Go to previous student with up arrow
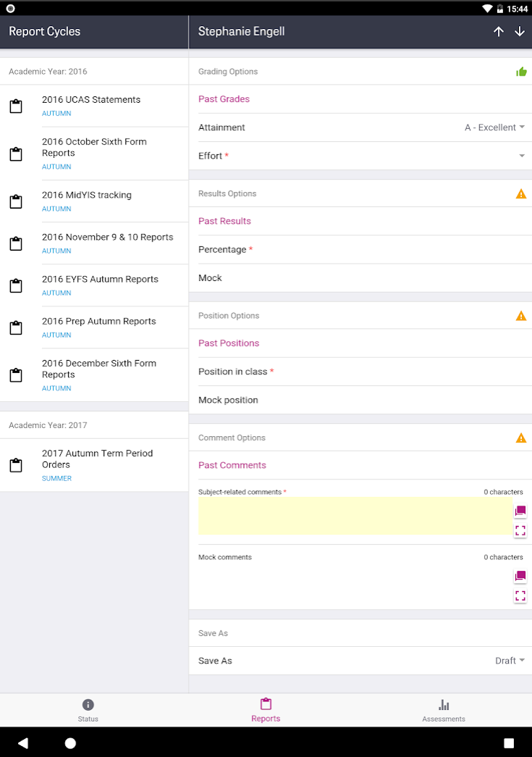532x757 pixels. click(499, 31)
